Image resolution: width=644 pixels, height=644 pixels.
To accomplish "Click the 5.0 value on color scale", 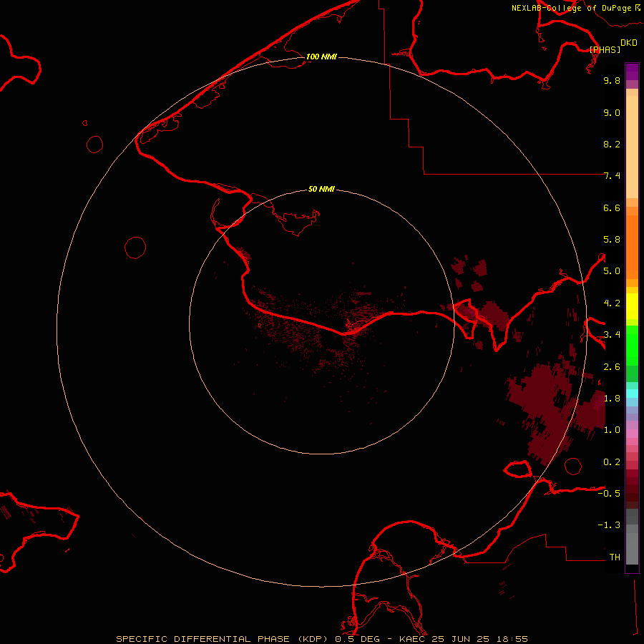I will pos(612,271).
